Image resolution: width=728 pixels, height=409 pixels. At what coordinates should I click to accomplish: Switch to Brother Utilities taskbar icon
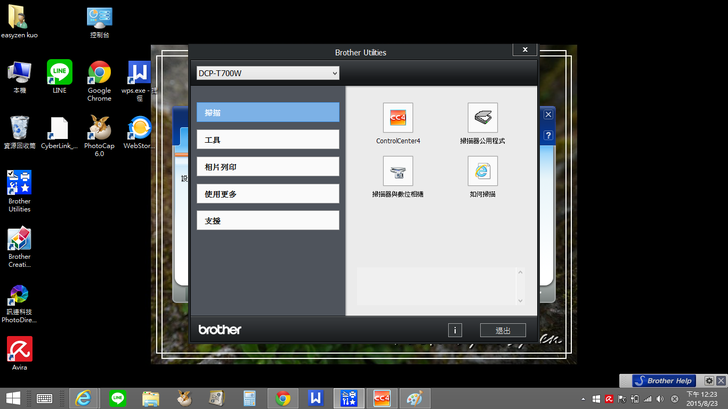point(349,398)
